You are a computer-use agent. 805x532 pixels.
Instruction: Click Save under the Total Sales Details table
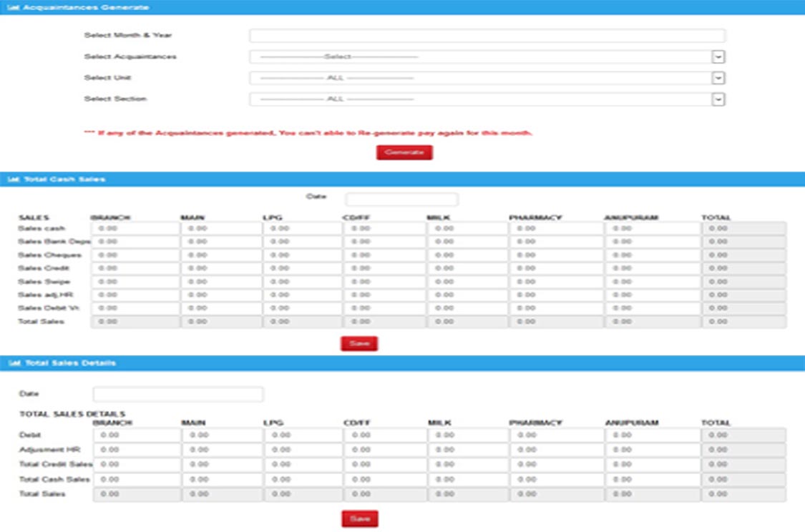click(x=359, y=518)
